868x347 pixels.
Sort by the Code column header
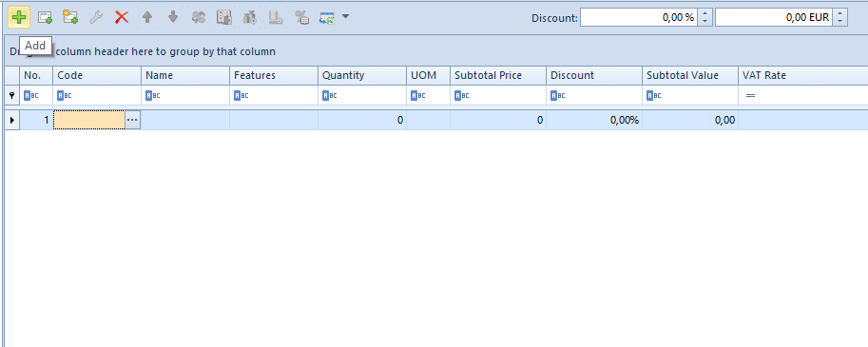(x=97, y=75)
